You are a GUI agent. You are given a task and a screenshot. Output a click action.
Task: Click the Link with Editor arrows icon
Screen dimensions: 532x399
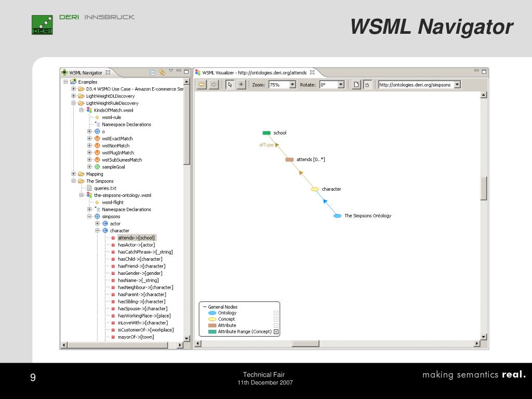click(162, 72)
